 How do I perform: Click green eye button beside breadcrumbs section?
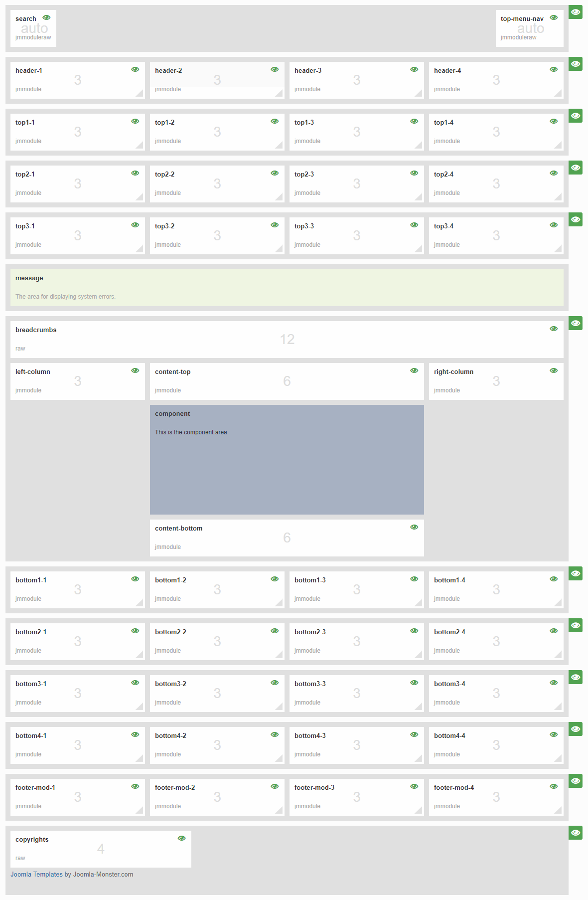coord(576,323)
